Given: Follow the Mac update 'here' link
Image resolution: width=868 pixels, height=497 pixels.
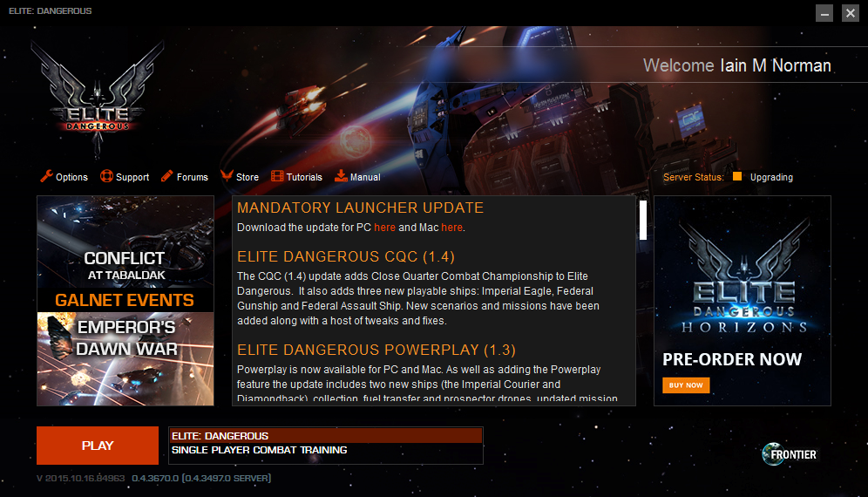Looking at the screenshot, I should 451,228.
